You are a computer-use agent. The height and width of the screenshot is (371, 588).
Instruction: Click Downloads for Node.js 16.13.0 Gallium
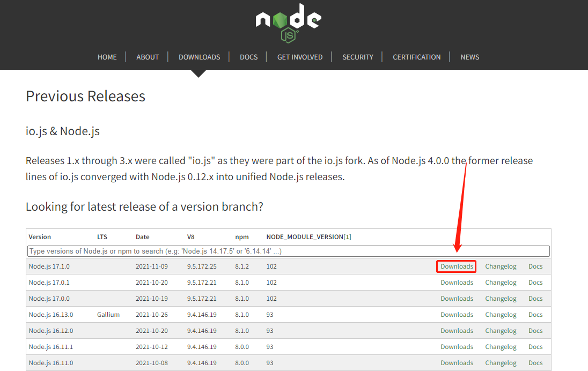click(x=457, y=315)
